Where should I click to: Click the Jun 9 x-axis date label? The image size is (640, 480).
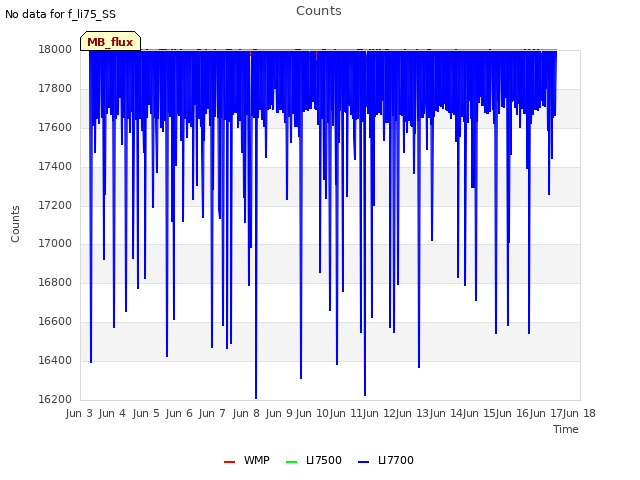click(x=279, y=413)
